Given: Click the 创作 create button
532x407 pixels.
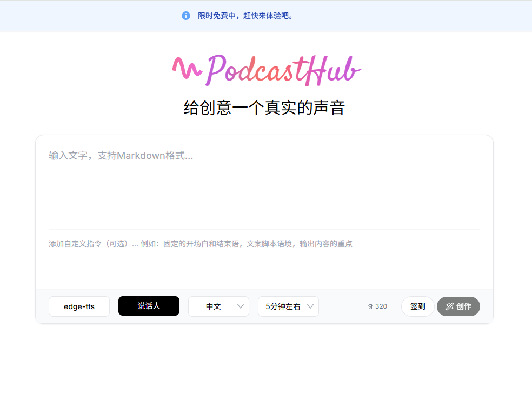Looking at the screenshot, I should (x=458, y=306).
